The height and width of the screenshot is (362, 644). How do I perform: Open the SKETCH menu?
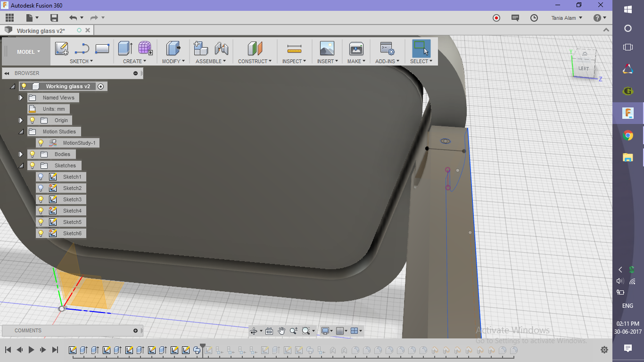(x=81, y=61)
